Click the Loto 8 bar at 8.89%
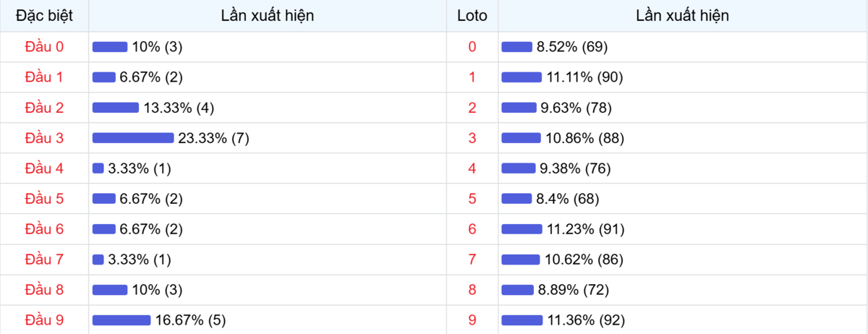Screen dimensions: 868x334 pos(517,290)
